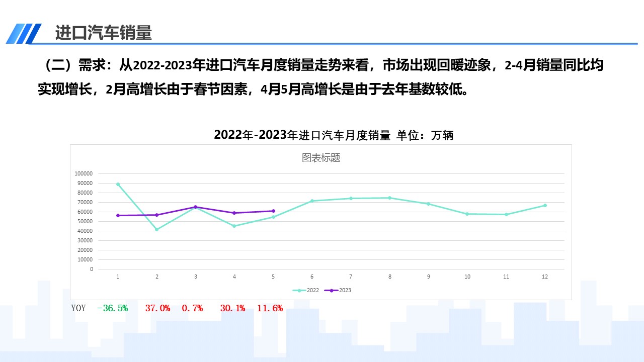644x362 pixels.
Task: Click the 0 y-axis label
Action: (92, 269)
